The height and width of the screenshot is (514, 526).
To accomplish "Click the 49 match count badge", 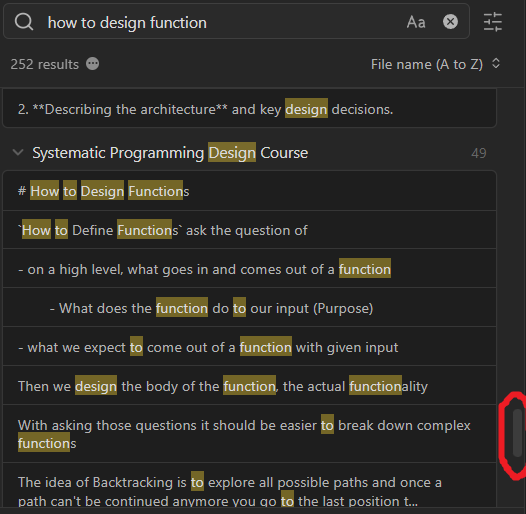I will pos(479,153).
